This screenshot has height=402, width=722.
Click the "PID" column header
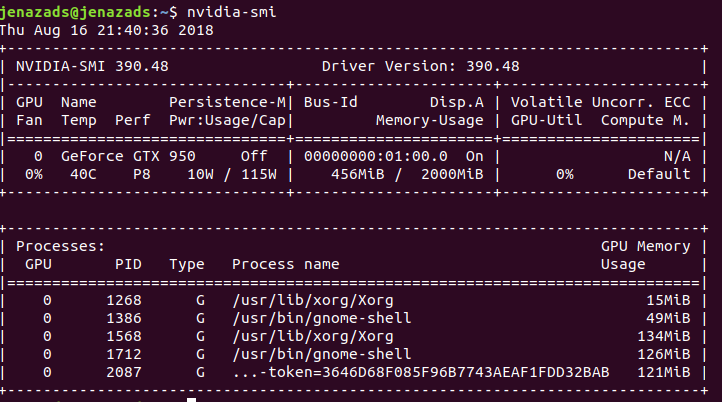coord(128,264)
